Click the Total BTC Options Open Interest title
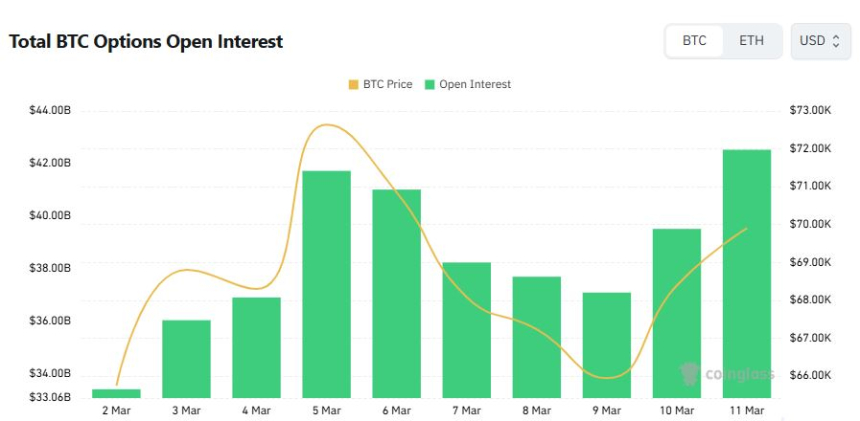Image resolution: width=860 pixels, height=421 pixels. pyautogui.click(x=146, y=42)
